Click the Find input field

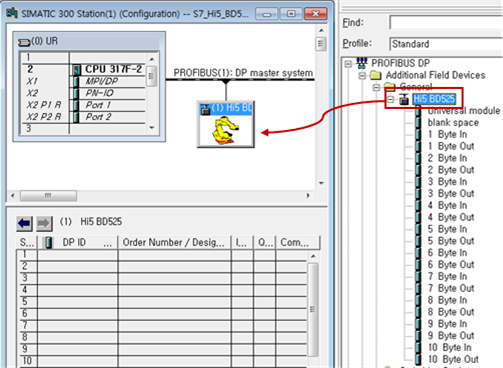tap(446, 23)
